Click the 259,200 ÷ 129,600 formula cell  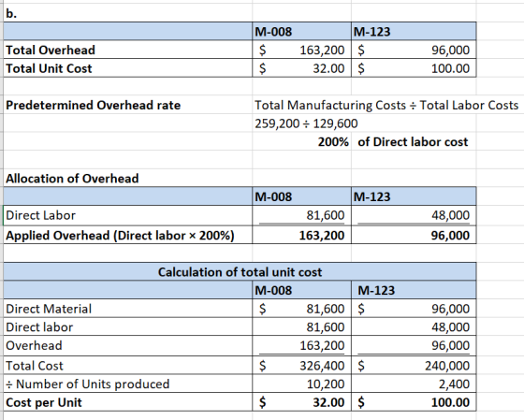tap(306, 123)
